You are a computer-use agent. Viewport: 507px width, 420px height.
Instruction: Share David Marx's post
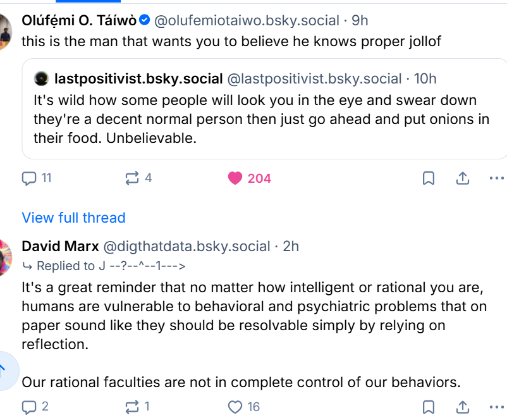[462, 406]
